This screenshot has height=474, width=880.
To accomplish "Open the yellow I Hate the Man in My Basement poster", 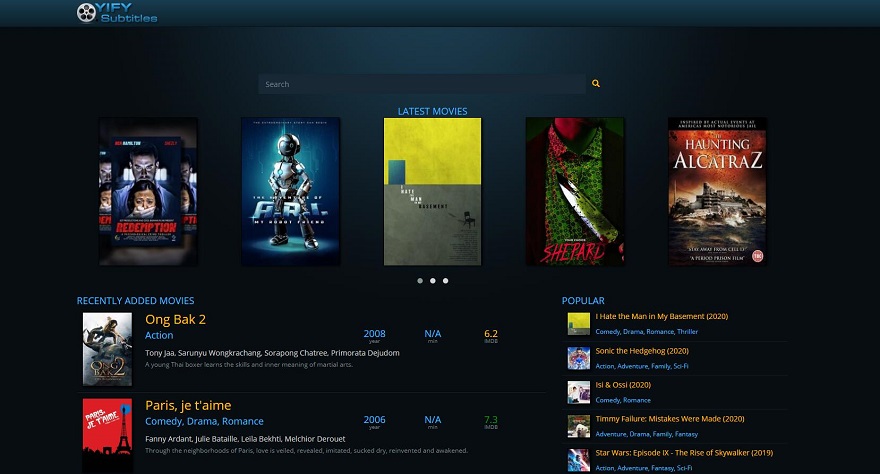I will pyautogui.click(x=432, y=191).
